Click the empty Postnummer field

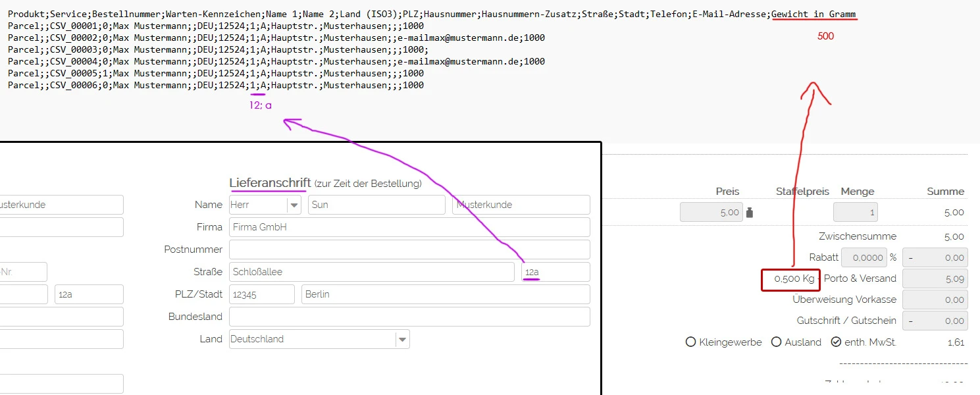[409, 250]
